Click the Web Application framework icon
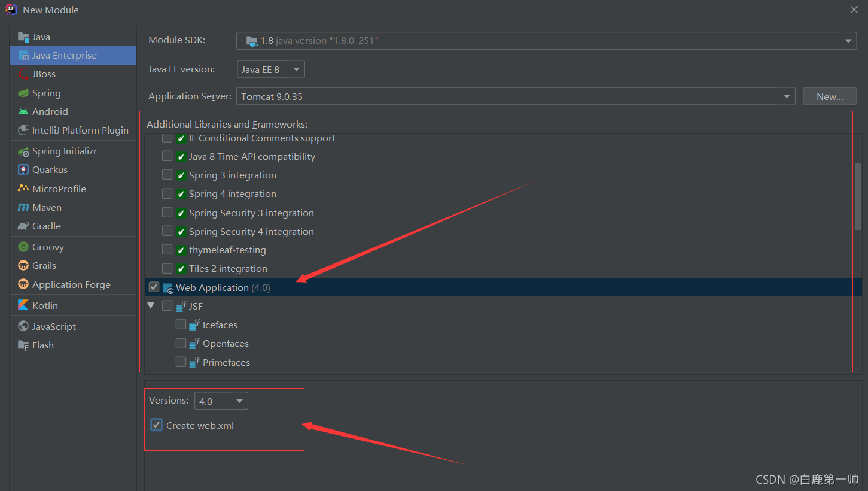The width and height of the screenshot is (868, 491). (x=168, y=288)
